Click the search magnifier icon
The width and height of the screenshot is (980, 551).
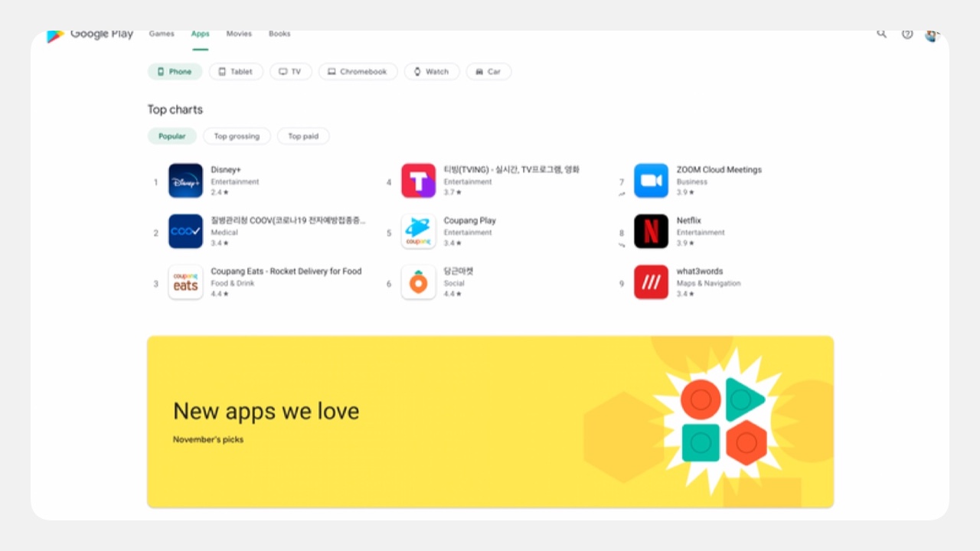pyautogui.click(x=882, y=34)
